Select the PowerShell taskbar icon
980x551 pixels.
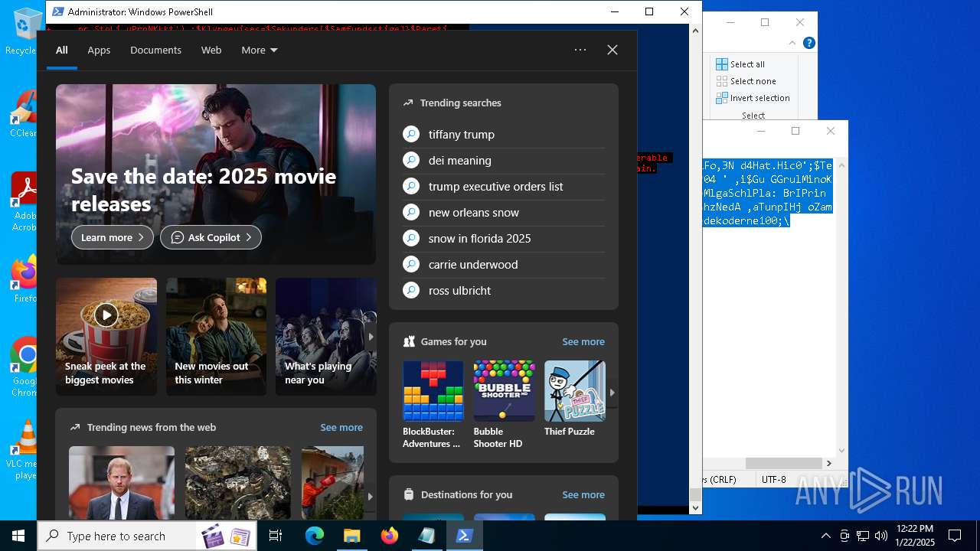tap(465, 536)
